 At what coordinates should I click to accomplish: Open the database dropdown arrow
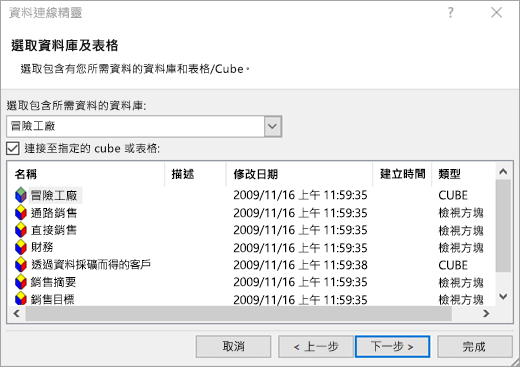(273, 126)
